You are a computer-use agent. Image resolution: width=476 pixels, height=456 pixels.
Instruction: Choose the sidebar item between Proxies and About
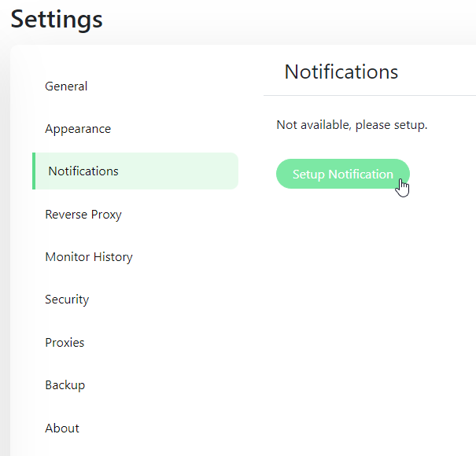65,385
